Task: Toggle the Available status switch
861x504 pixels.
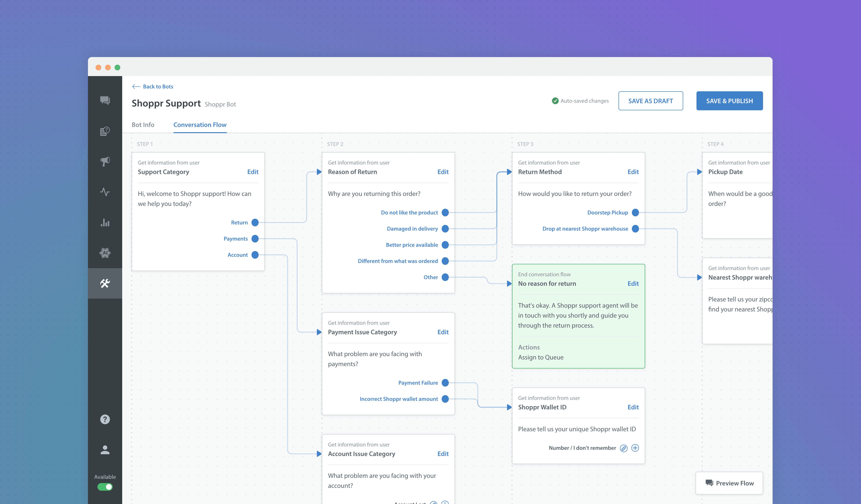Action: tap(105, 487)
